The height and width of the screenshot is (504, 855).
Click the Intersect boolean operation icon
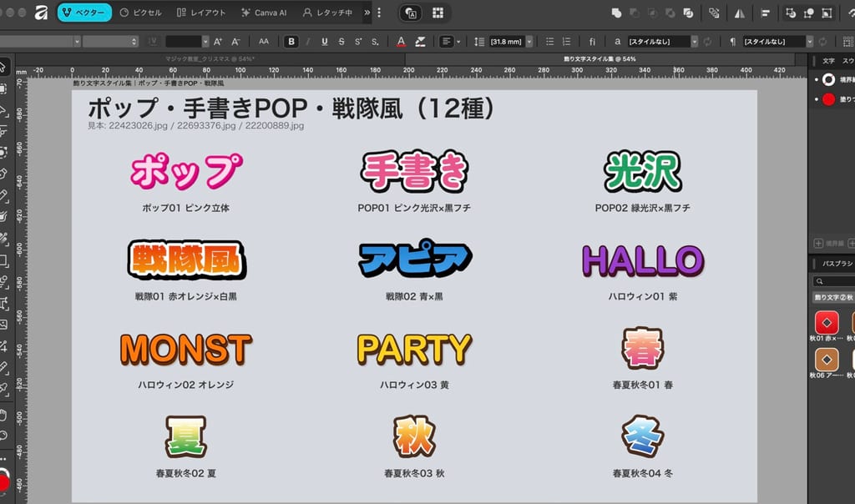point(652,13)
